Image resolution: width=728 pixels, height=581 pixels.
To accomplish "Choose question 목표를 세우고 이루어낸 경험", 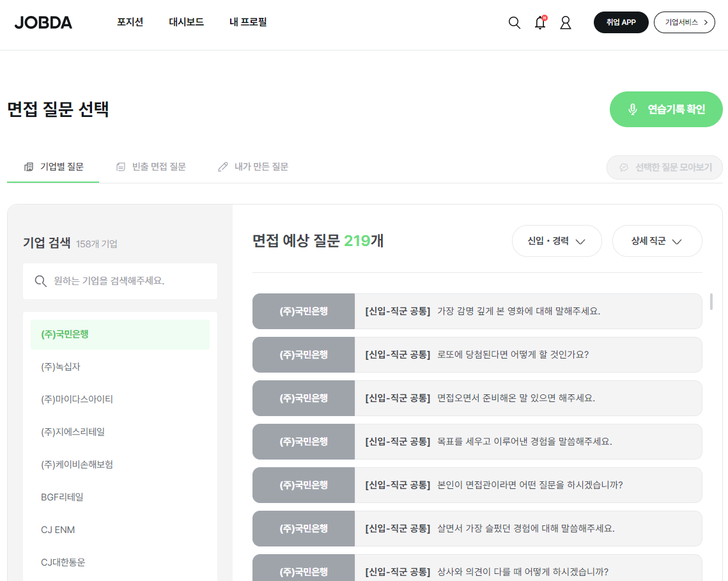I will (477, 442).
